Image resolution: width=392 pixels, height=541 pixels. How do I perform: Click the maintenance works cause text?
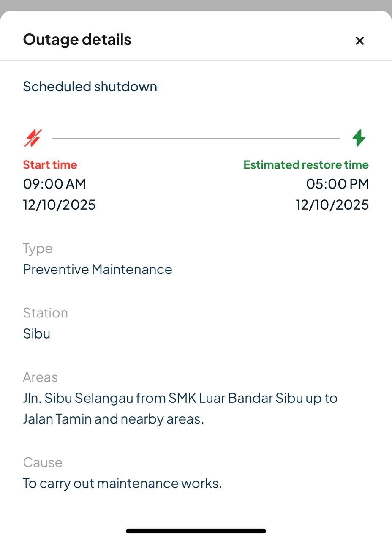(122, 483)
